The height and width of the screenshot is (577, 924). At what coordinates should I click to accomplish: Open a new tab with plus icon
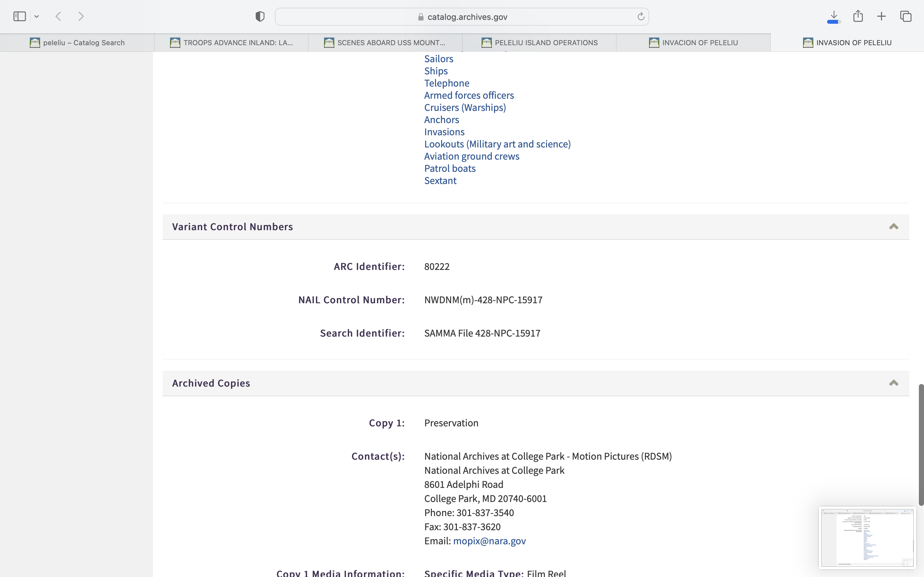(881, 16)
